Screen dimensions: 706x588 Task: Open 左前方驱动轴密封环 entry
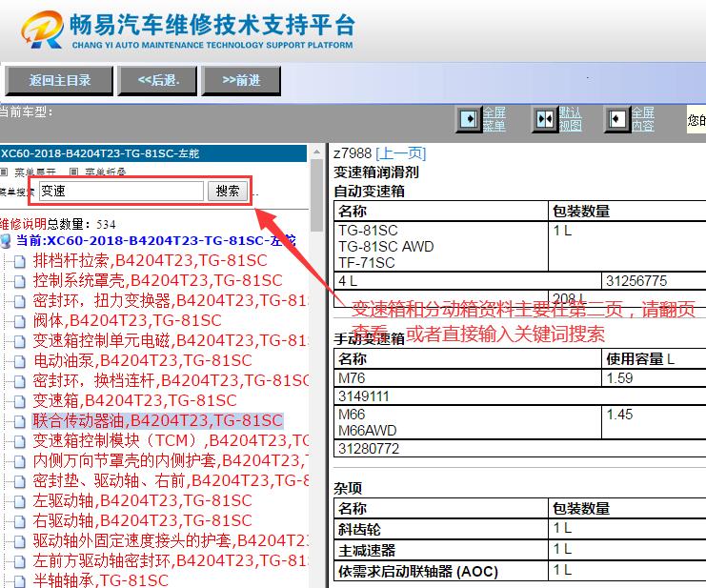(171, 560)
